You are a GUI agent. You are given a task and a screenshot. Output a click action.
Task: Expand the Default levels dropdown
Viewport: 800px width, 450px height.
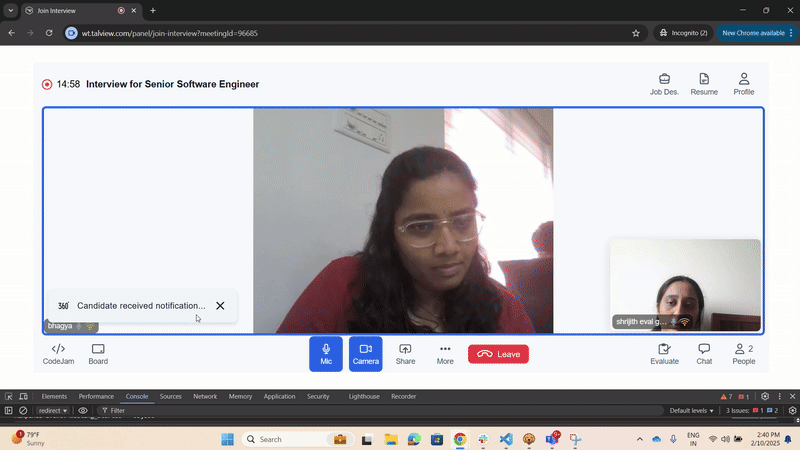pyautogui.click(x=691, y=410)
